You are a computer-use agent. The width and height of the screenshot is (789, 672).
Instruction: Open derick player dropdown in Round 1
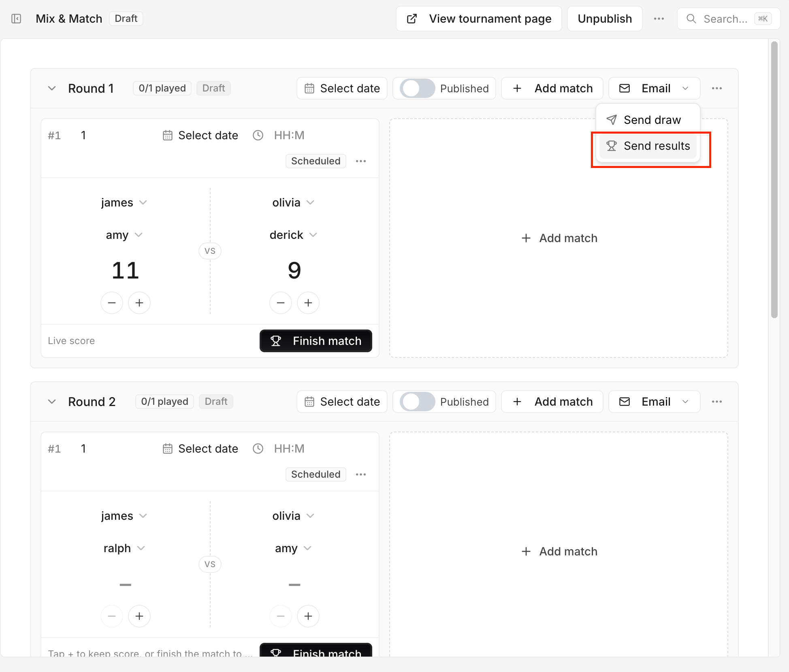click(293, 235)
